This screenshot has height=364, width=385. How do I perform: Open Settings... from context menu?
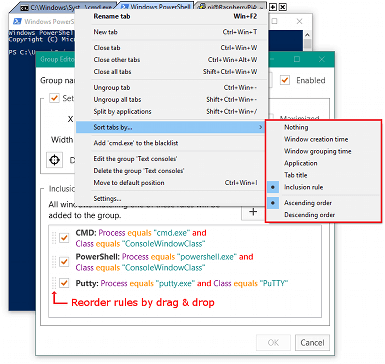pos(171,199)
